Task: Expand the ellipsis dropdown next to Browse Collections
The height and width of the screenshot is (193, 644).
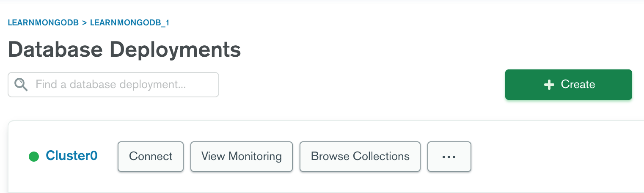Action: (x=449, y=157)
